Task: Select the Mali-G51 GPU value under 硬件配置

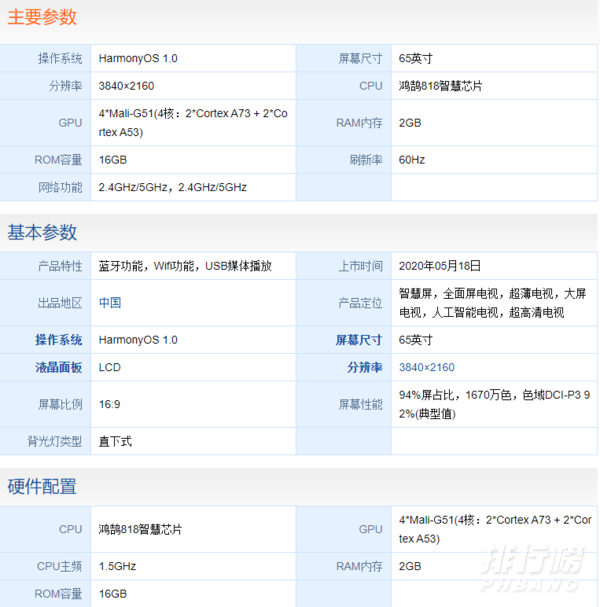Action: (495, 529)
